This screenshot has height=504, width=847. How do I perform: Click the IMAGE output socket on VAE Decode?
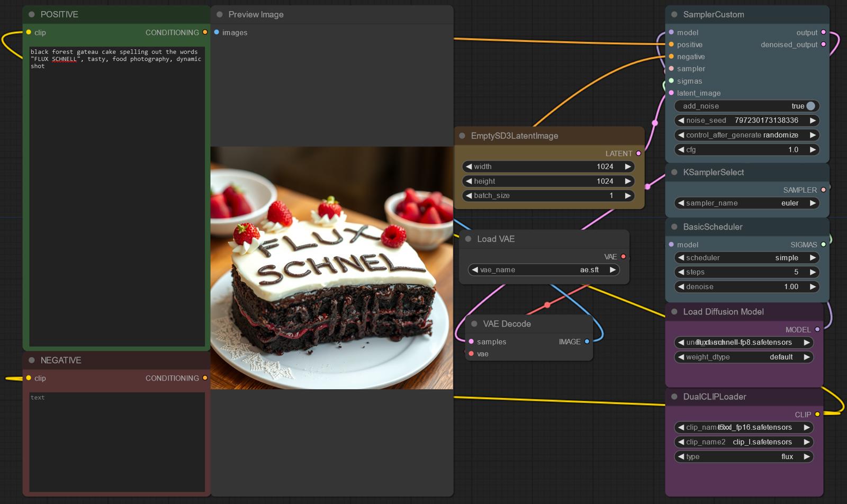[x=587, y=341]
